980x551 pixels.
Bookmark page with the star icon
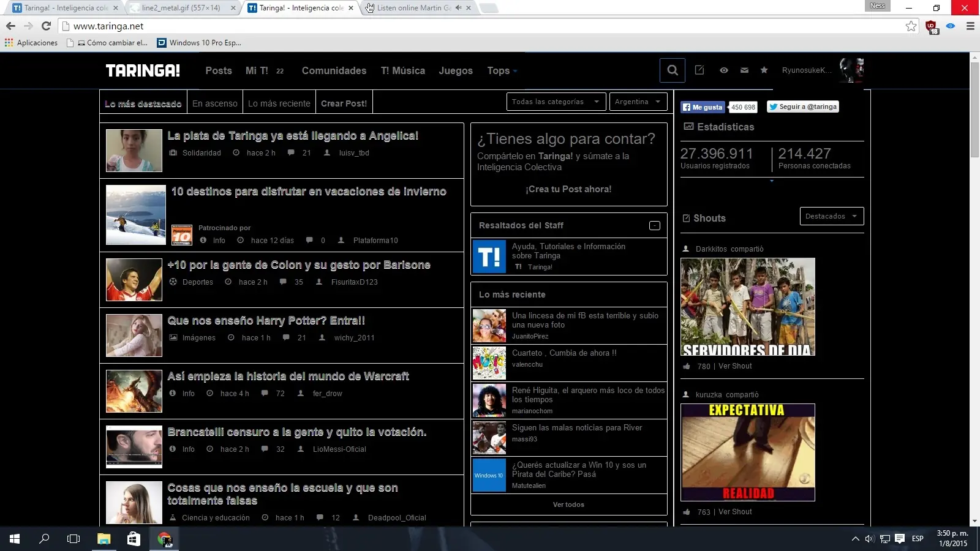pyautogui.click(x=911, y=26)
